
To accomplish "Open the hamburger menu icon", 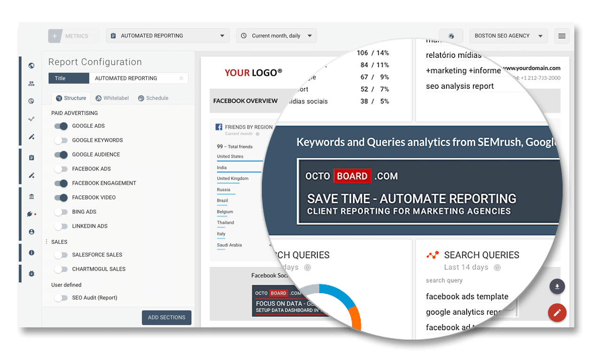I will pos(562,36).
